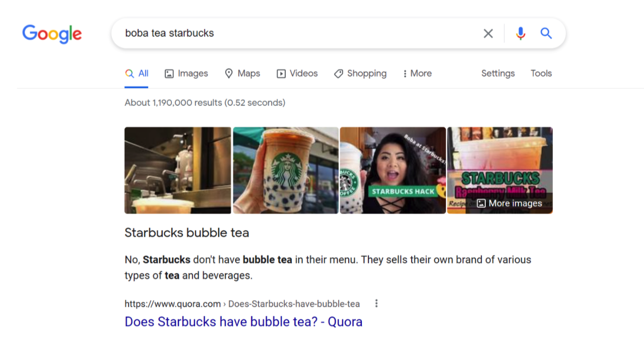This screenshot has width=644, height=352.
Task: Expand the Tools options
Action: pos(541,74)
